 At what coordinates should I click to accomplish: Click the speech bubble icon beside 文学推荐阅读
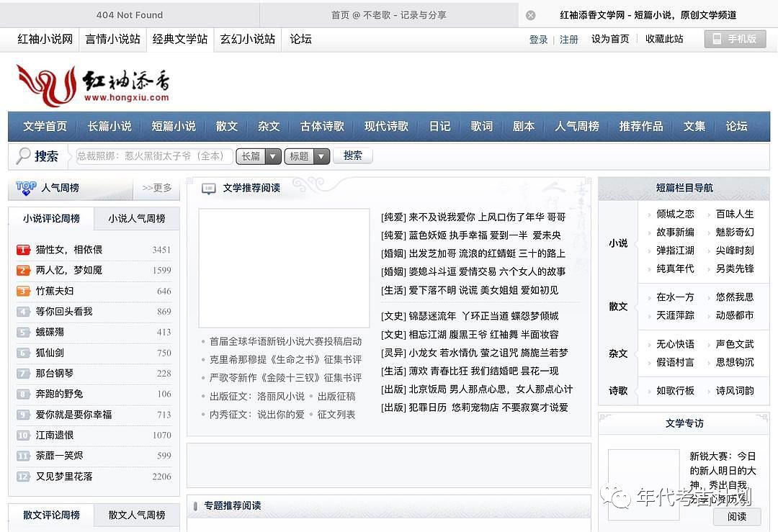tap(209, 189)
